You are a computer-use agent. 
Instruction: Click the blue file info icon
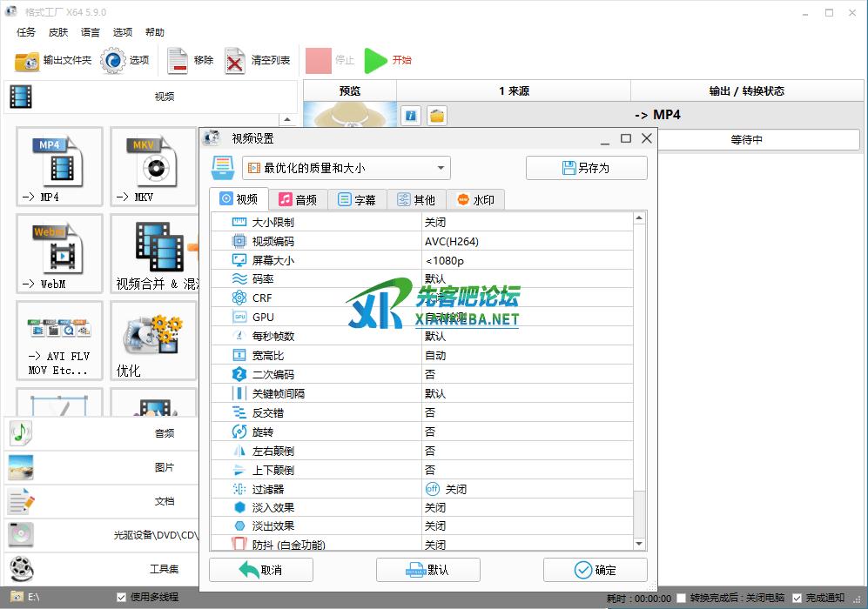coord(412,115)
